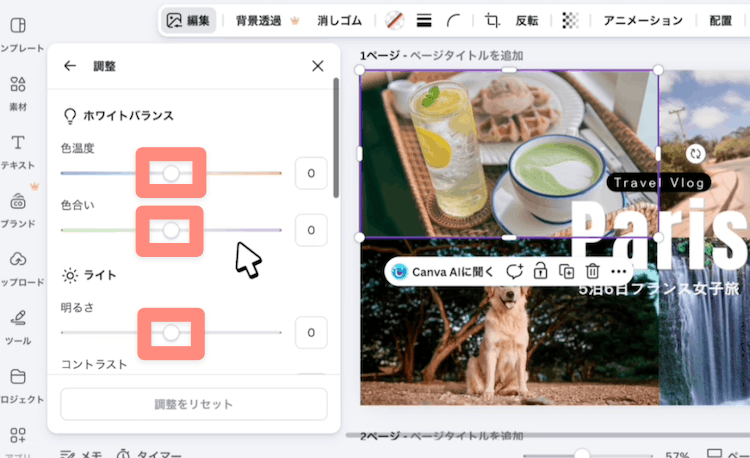
Task: Click the duplicate icon in floating toolbar
Action: [566, 272]
